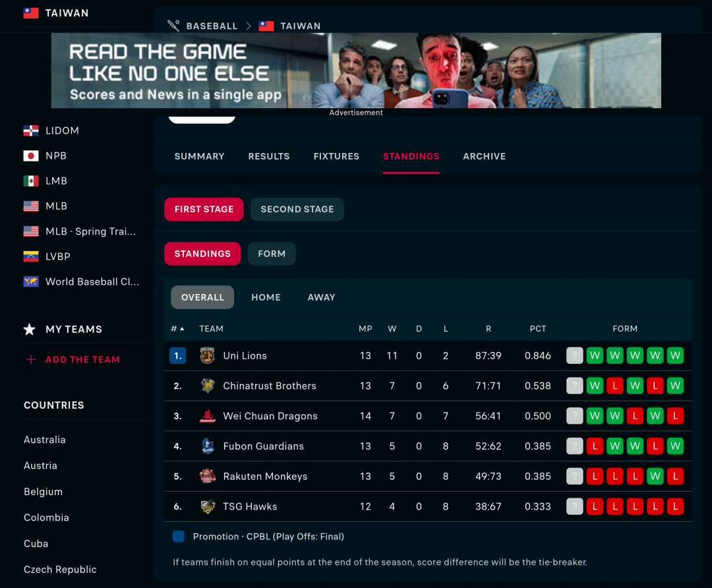
Task: Open the Baseball breadcrumb link
Action: pos(211,26)
